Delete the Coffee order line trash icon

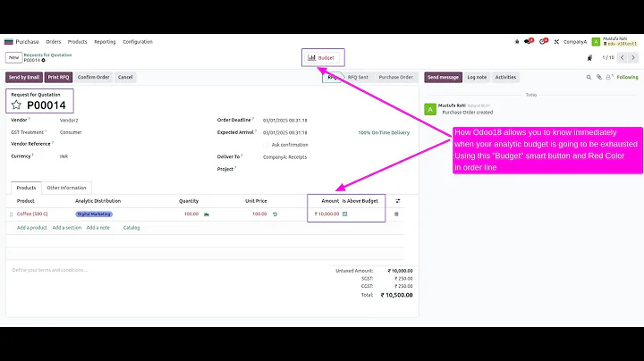coord(396,214)
